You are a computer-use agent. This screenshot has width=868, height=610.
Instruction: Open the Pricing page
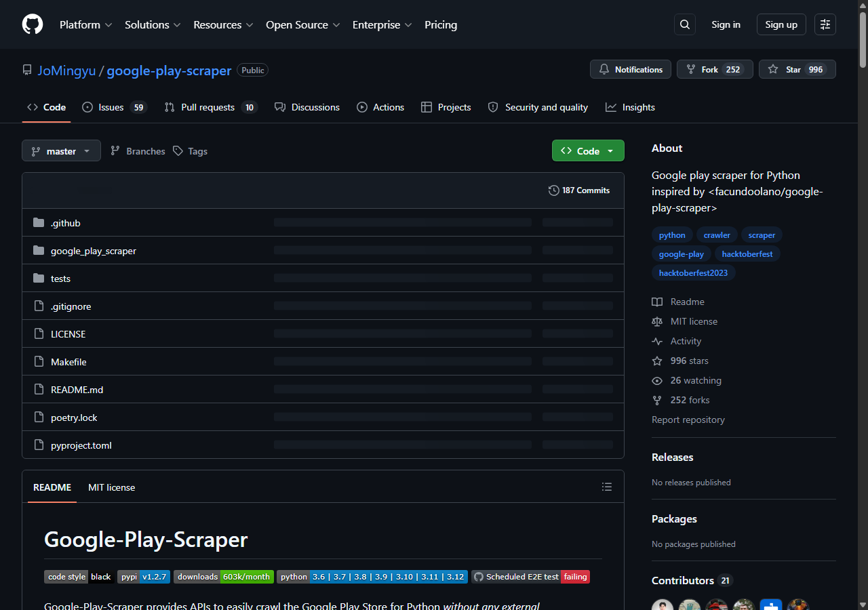(x=441, y=24)
